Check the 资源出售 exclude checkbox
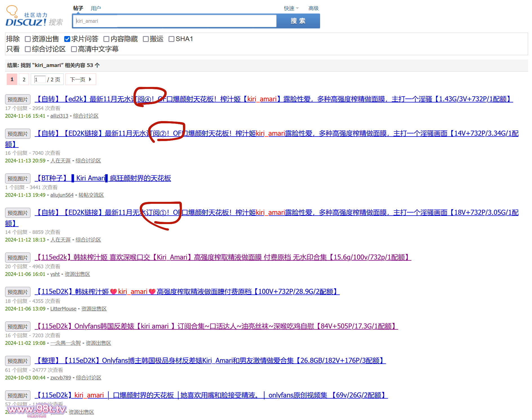This screenshot has height=420, width=532. 28,39
